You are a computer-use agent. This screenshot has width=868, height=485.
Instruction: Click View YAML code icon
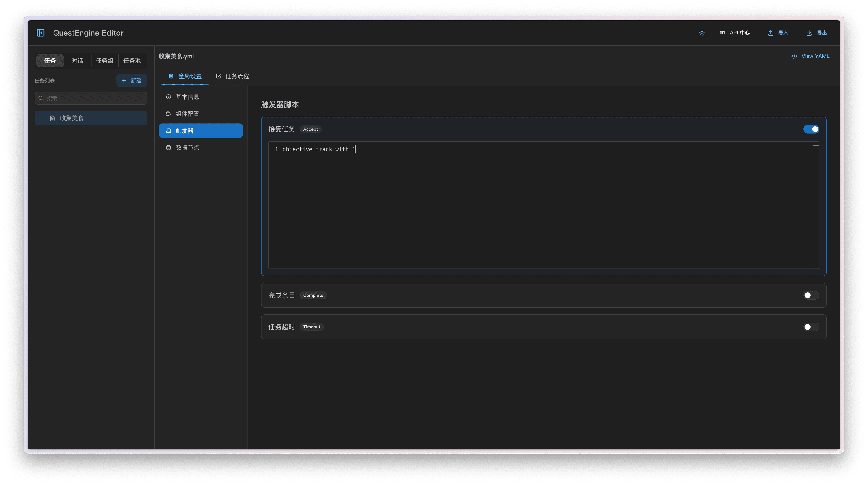794,56
